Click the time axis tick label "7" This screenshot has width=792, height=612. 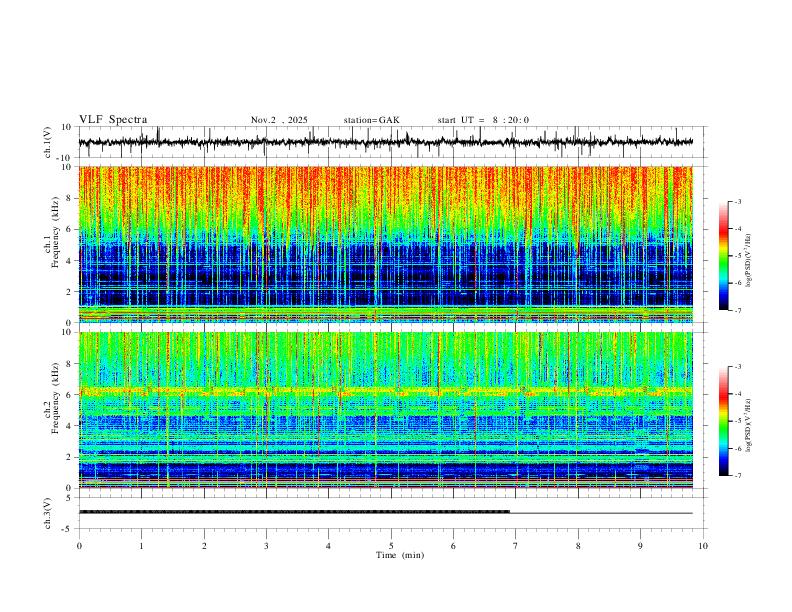click(x=516, y=546)
